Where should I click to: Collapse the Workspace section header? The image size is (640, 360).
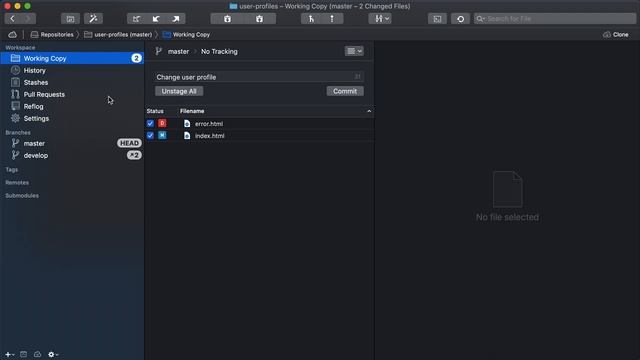[20, 47]
